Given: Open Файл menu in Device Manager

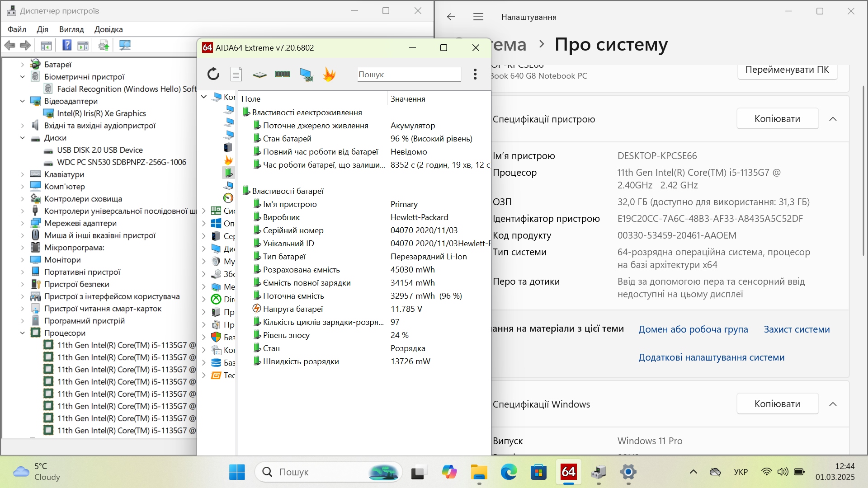Looking at the screenshot, I should coord(17,29).
